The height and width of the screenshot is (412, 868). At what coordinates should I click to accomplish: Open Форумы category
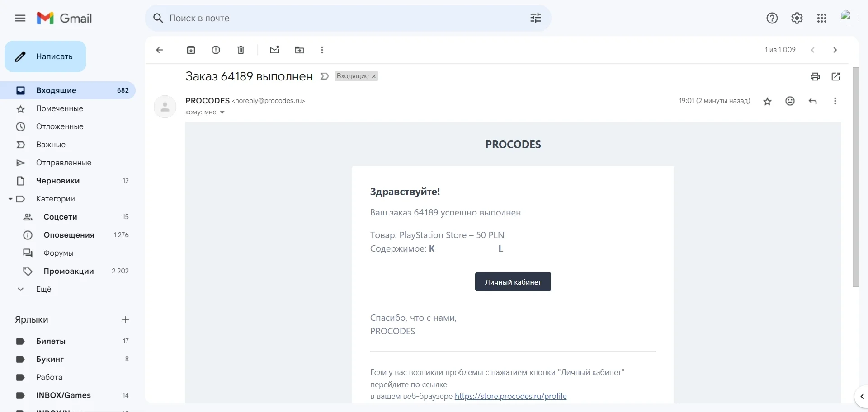[68, 253]
